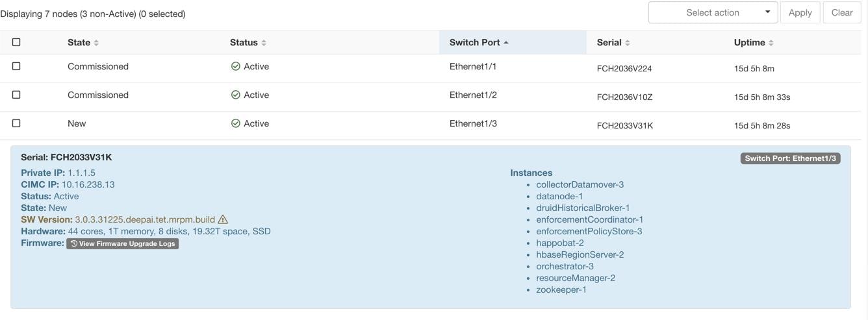Click the State column sort icon
This screenshot has width=868, height=320.
(96, 43)
